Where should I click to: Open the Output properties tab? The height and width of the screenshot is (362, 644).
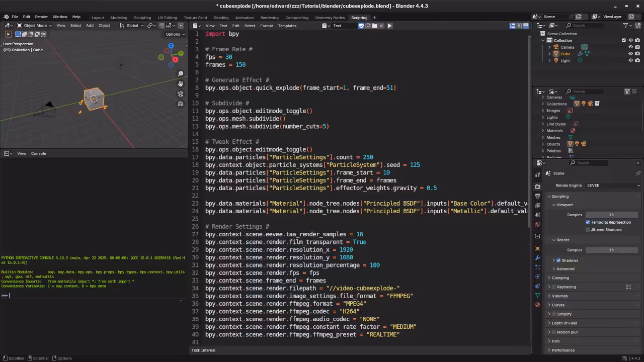coord(537,196)
